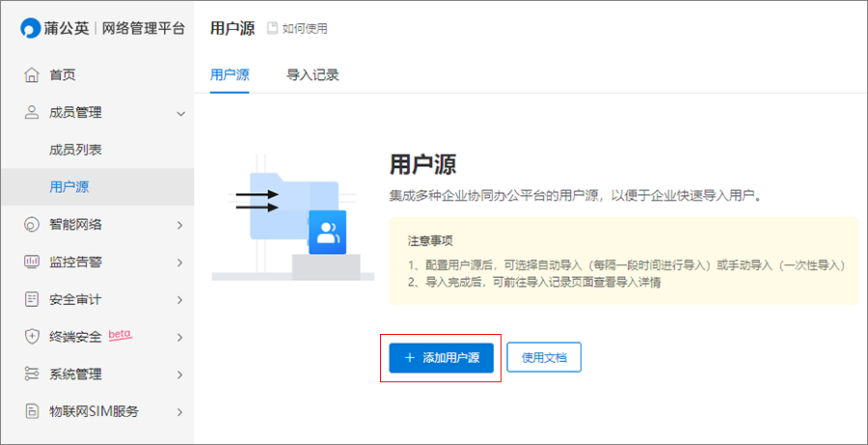This screenshot has height=445, width=868.
Task: Click the 物联网SIM服务 card icon
Action: (32, 412)
